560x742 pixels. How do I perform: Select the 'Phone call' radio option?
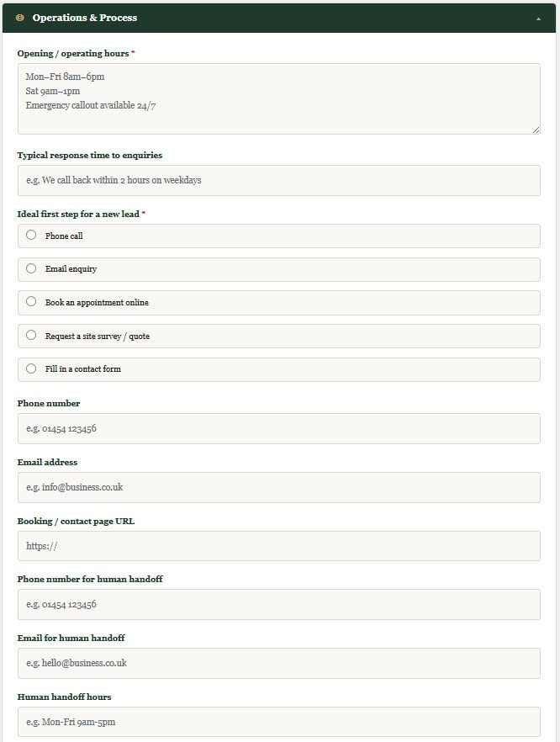[31, 236]
